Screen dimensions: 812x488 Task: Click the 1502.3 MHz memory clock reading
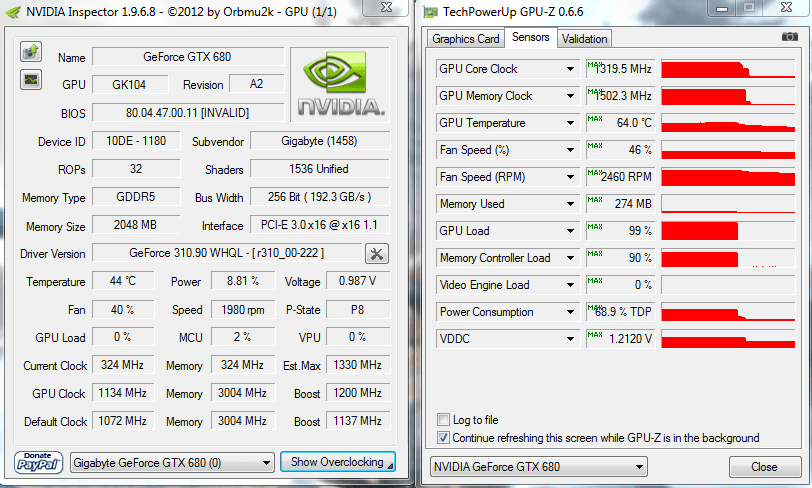pos(620,96)
